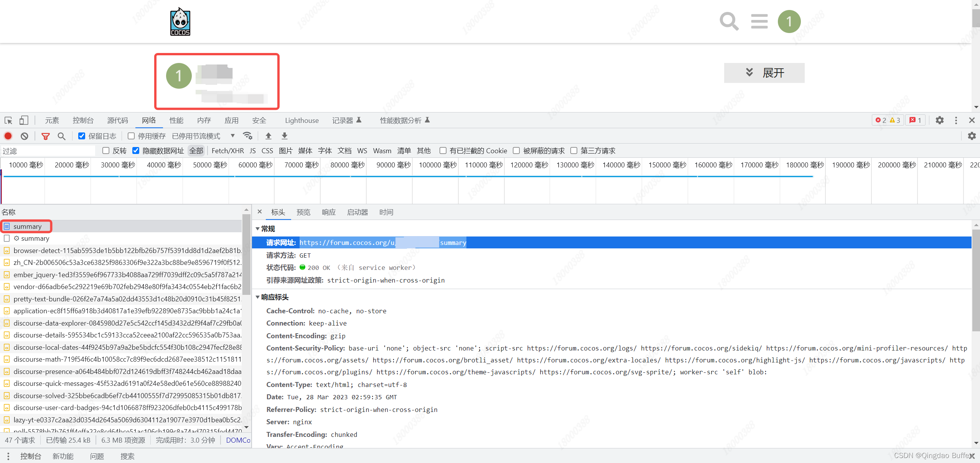
Task: Open the drawer three-dot menu
Action: (x=8, y=456)
